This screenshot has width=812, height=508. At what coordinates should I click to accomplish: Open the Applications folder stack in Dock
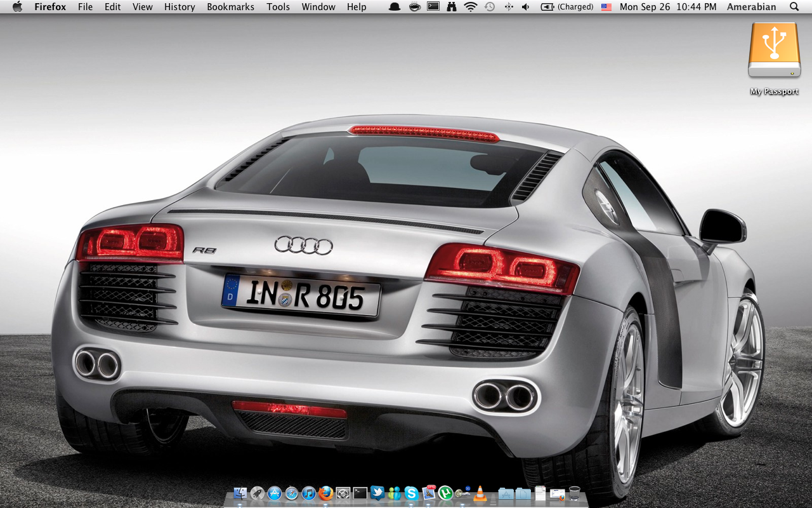coord(506,493)
